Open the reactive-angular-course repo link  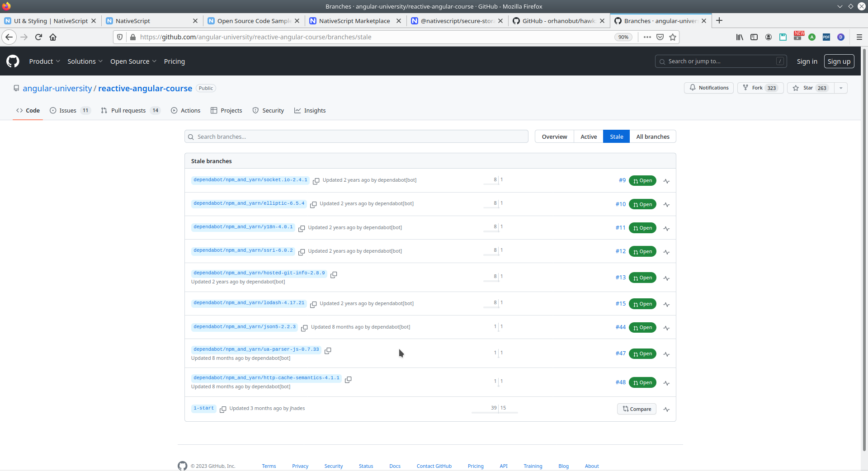pyautogui.click(x=145, y=88)
